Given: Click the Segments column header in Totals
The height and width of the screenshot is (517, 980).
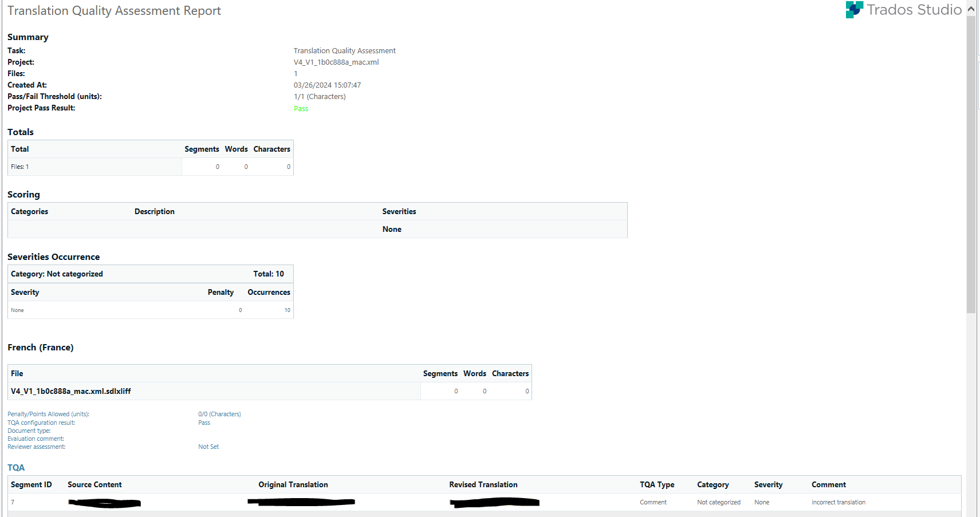Looking at the screenshot, I should click(202, 149).
